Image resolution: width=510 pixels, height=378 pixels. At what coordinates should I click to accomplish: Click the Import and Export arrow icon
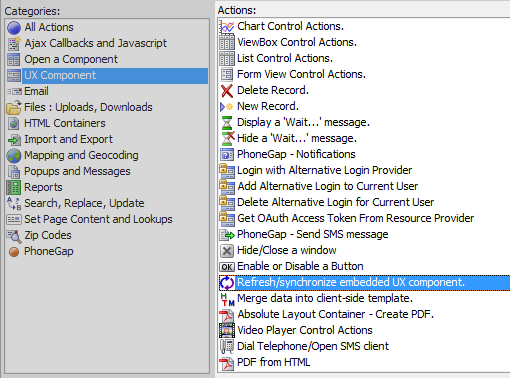tap(14, 140)
